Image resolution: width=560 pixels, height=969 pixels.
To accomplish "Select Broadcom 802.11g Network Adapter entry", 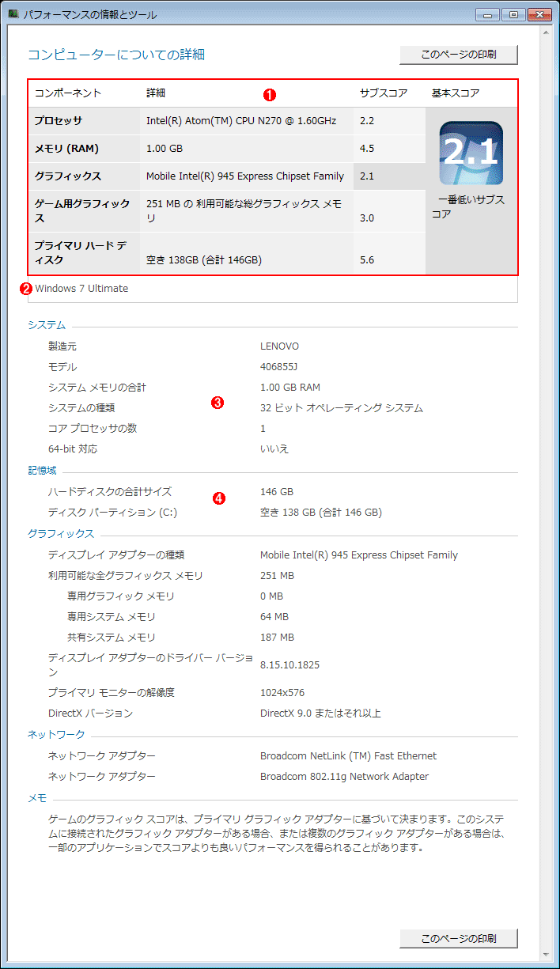I will click(344, 777).
